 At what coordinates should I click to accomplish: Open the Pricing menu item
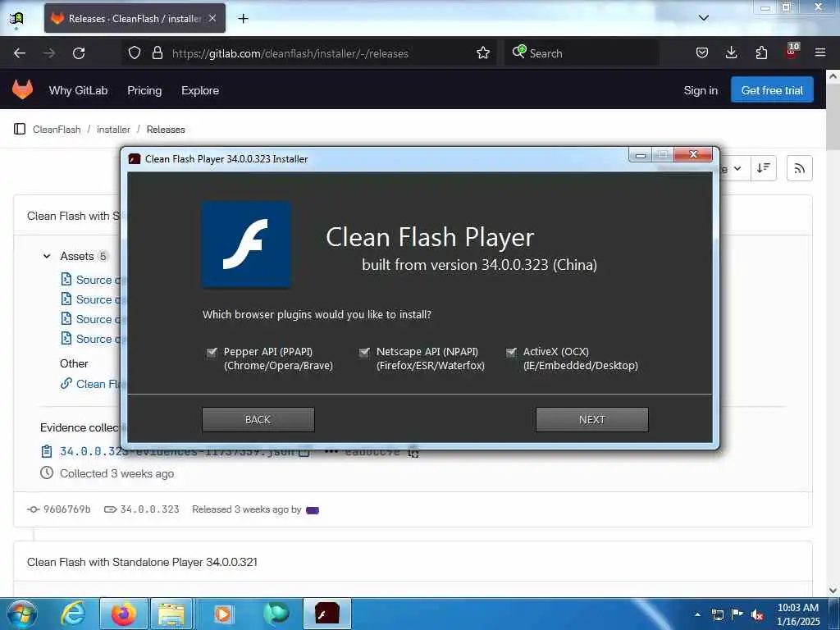pyautogui.click(x=144, y=90)
